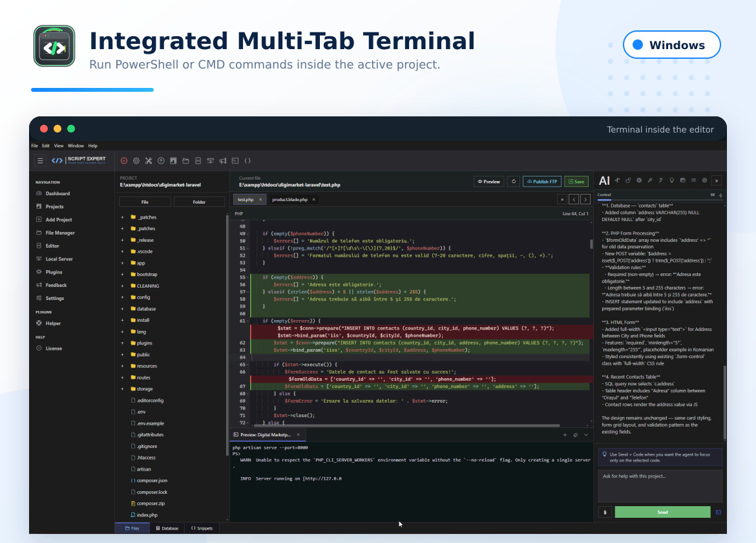Image resolution: width=756 pixels, height=543 pixels.
Task: Click the lock icon in AI panel header
Action: [628, 180]
